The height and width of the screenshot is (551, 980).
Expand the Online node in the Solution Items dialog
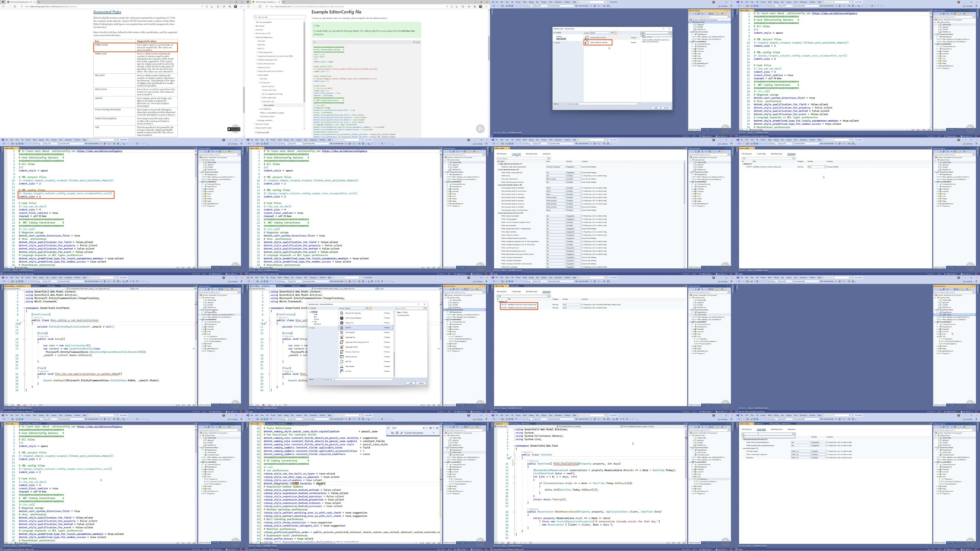554,43
